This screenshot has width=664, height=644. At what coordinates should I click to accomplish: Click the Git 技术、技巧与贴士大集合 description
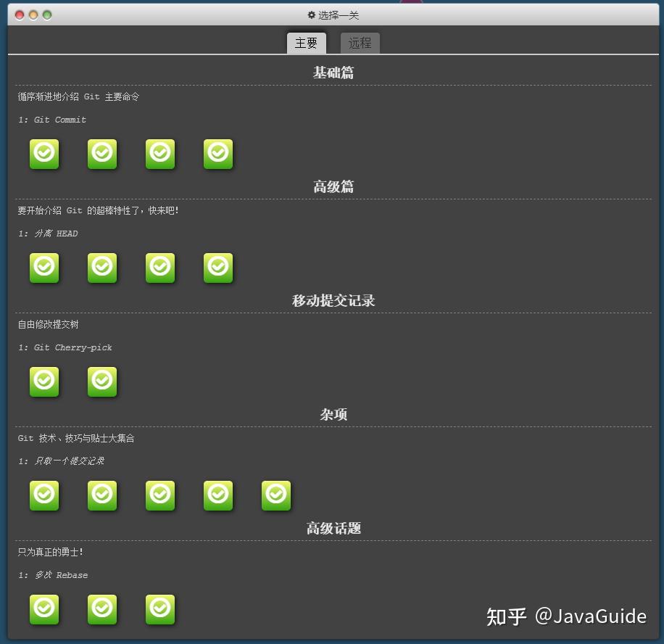coord(76,439)
